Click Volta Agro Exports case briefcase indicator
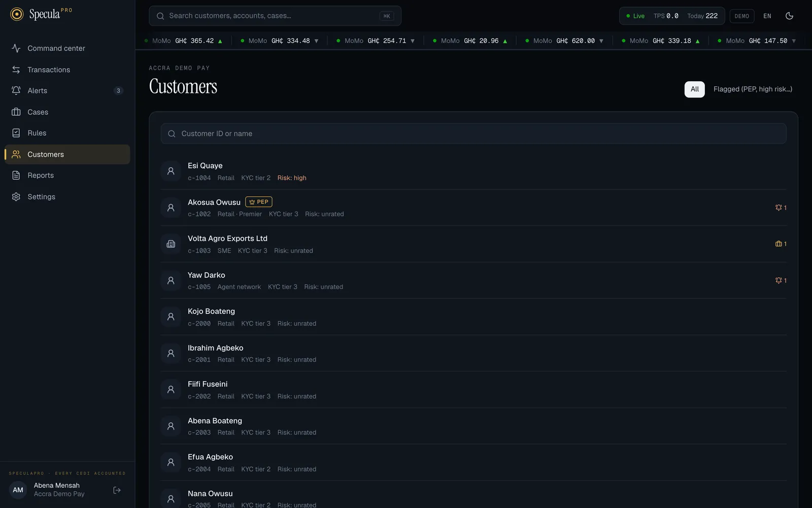This screenshot has width=812, height=508. [781, 244]
